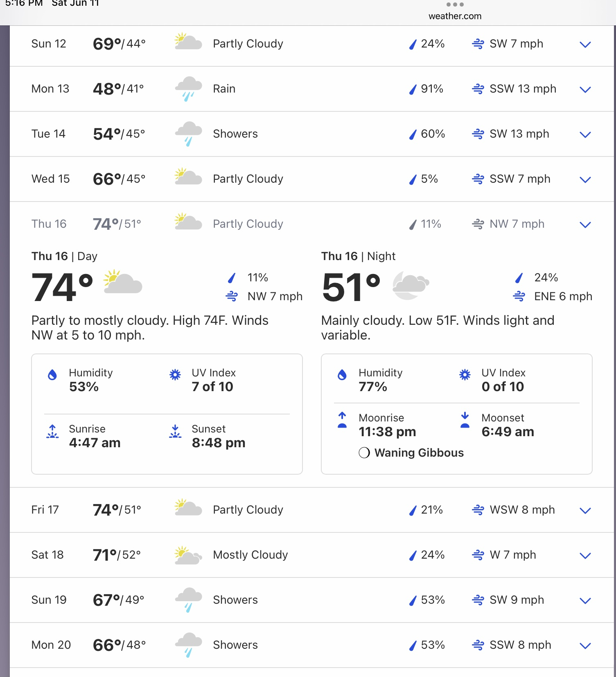Collapse the Thu 16 forecast details
Viewport: 616px width, 677px height.
585,225
